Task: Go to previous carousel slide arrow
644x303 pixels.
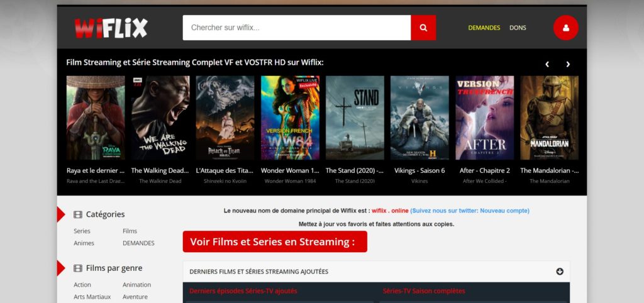Action: coord(547,64)
